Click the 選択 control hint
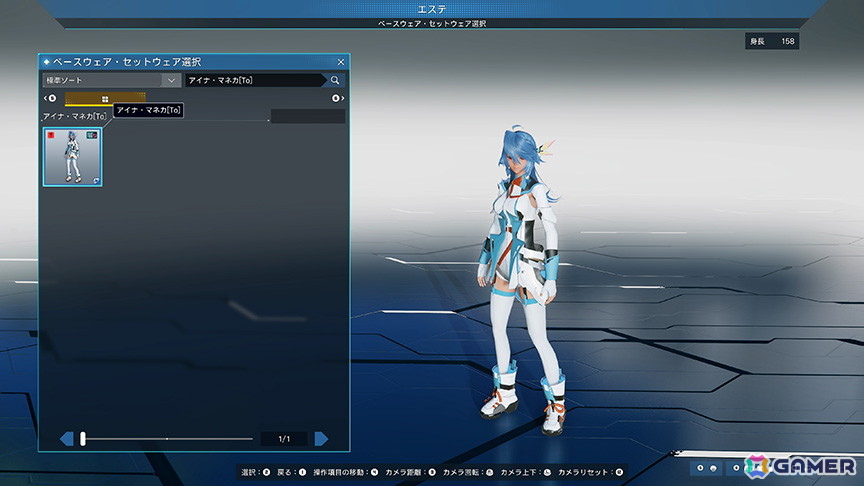This screenshot has width=864, height=486. coord(256,472)
